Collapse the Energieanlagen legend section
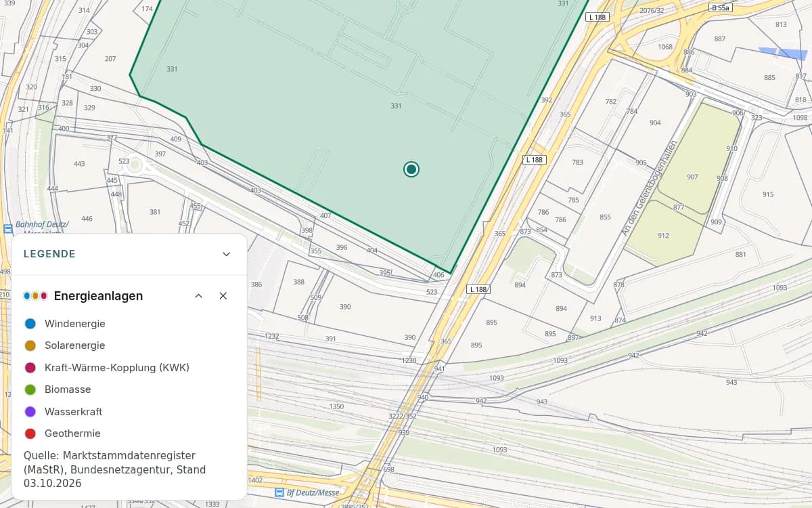The width and height of the screenshot is (812, 508). [198, 296]
